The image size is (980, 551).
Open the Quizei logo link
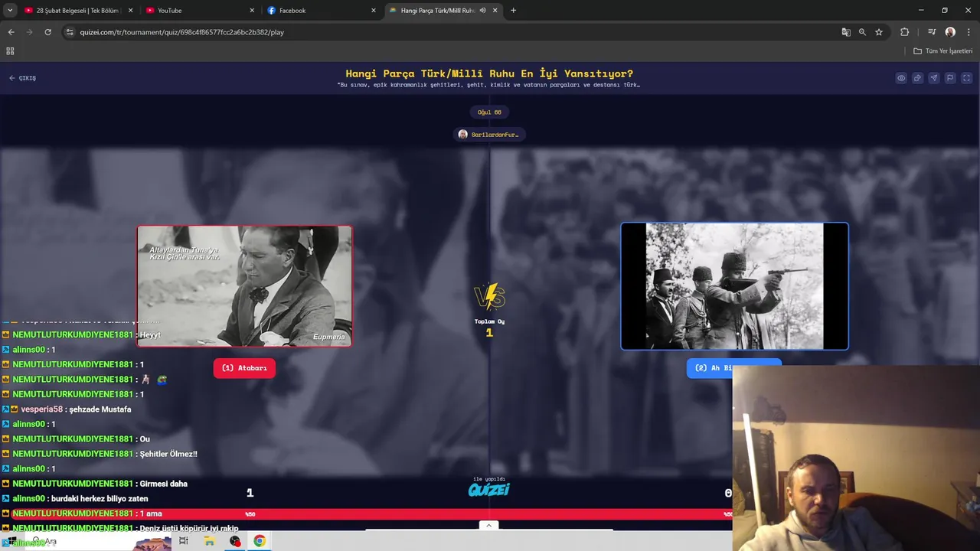(x=489, y=490)
